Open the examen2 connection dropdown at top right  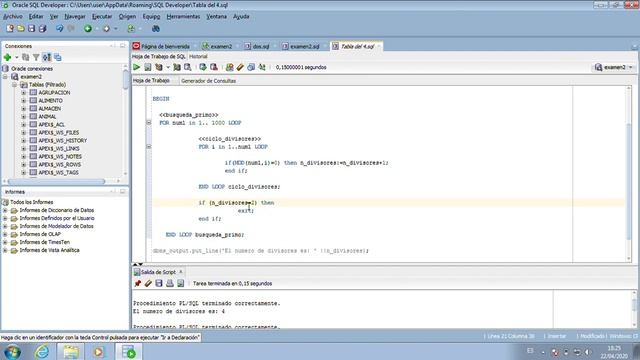pyautogui.click(x=613, y=67)
